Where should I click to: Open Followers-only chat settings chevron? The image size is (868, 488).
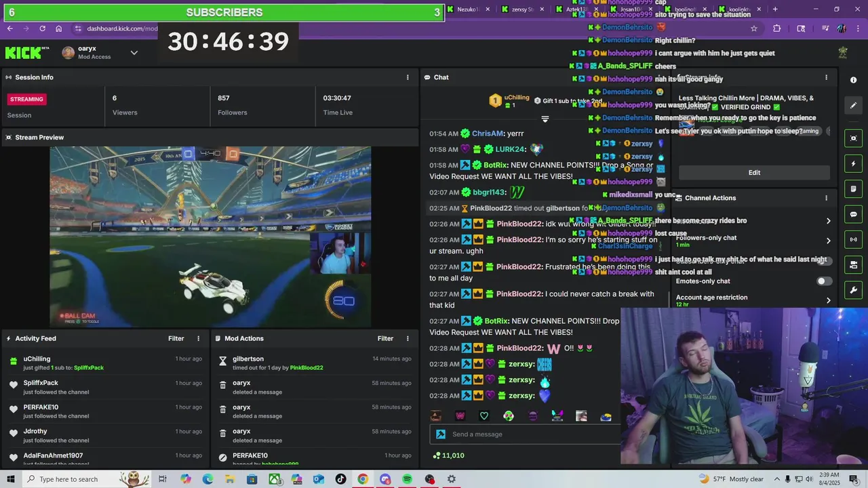[828, 241]
